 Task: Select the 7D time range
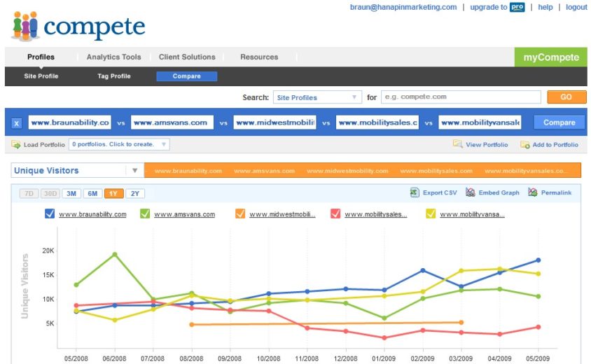[x=29, y=194]
